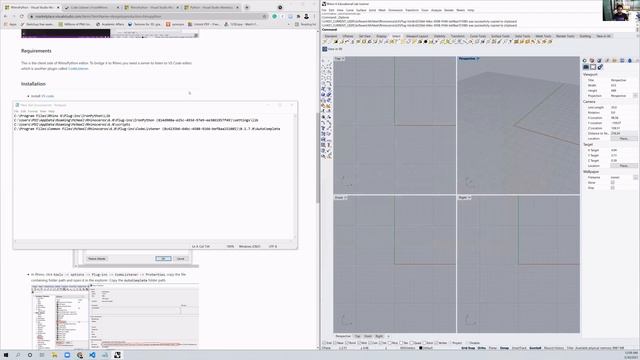Toggle the Quad object snap checkbox
Screen dimensions: 640x360
pyautogui.click(x=412, y=343)
